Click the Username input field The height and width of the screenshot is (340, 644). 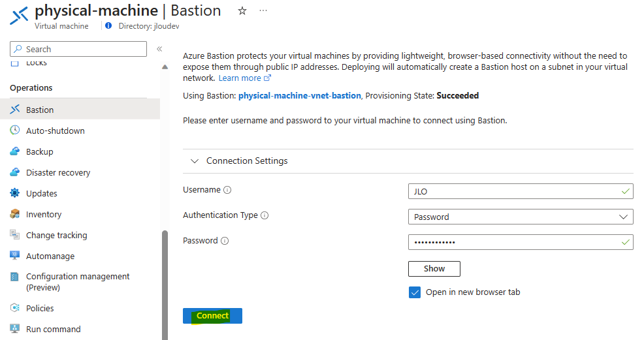(x=521, y=191)
